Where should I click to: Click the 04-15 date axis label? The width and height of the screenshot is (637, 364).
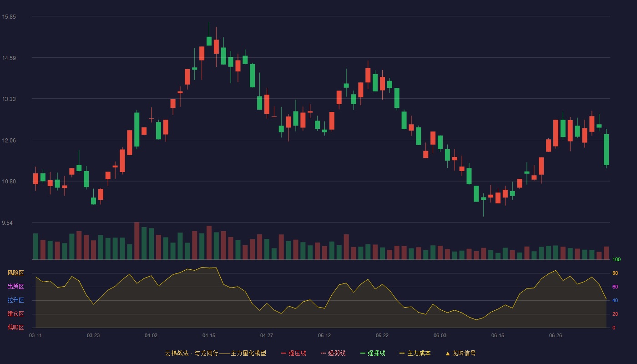(x=209, y=335)
